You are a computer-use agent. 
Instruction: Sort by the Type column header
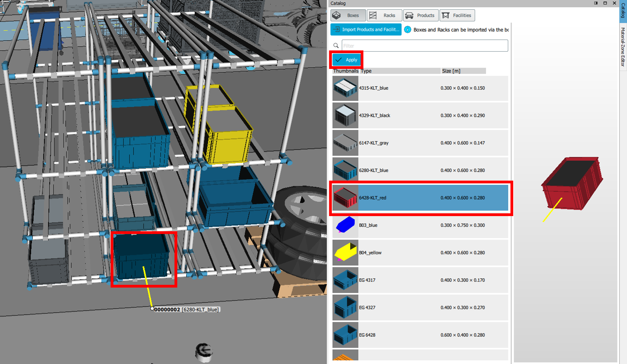pyautogui.click(x=400, y=71)
